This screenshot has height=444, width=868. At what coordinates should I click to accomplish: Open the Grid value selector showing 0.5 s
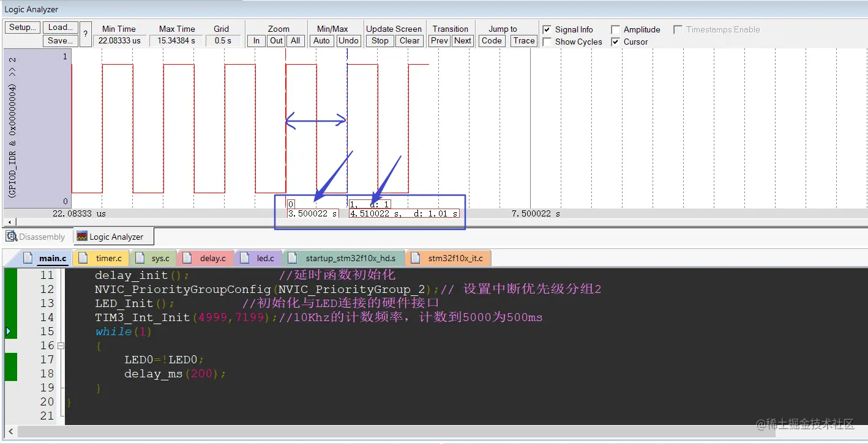coord(223,40)
